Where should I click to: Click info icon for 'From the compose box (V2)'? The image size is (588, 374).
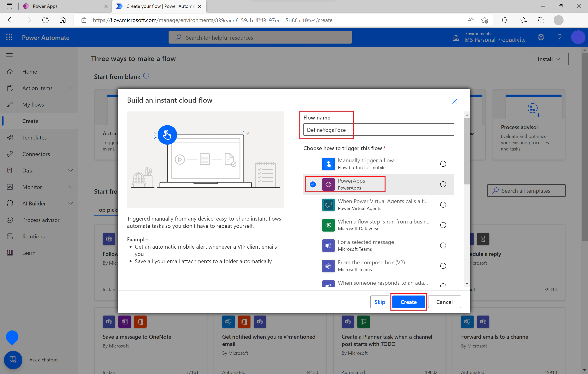pos(443,266)
